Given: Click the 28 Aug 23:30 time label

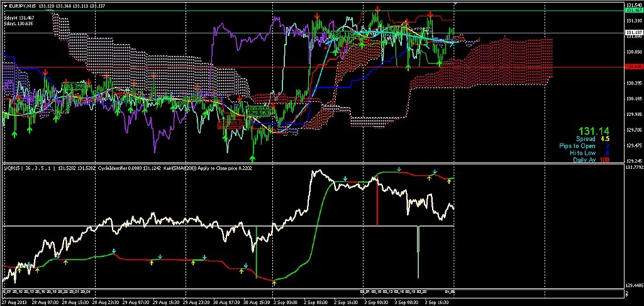Looking at the screenshot, I should (x=104, y=302).
